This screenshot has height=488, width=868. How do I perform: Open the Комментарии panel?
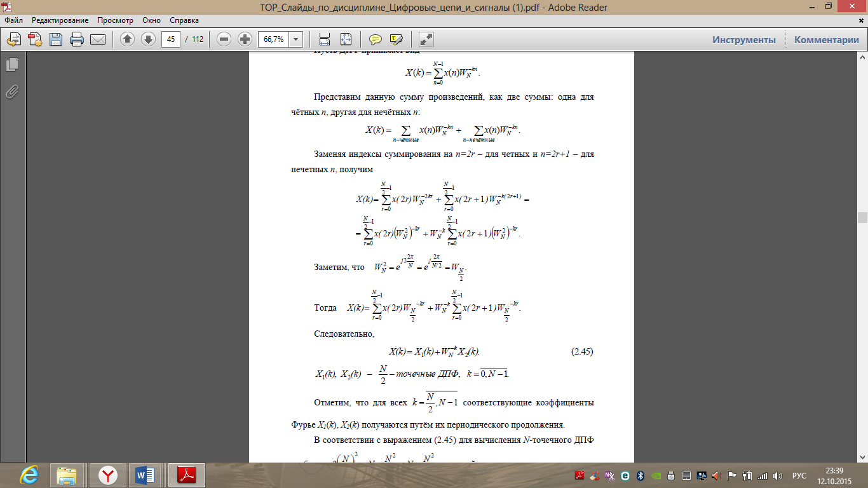click(x=827, y=39)
